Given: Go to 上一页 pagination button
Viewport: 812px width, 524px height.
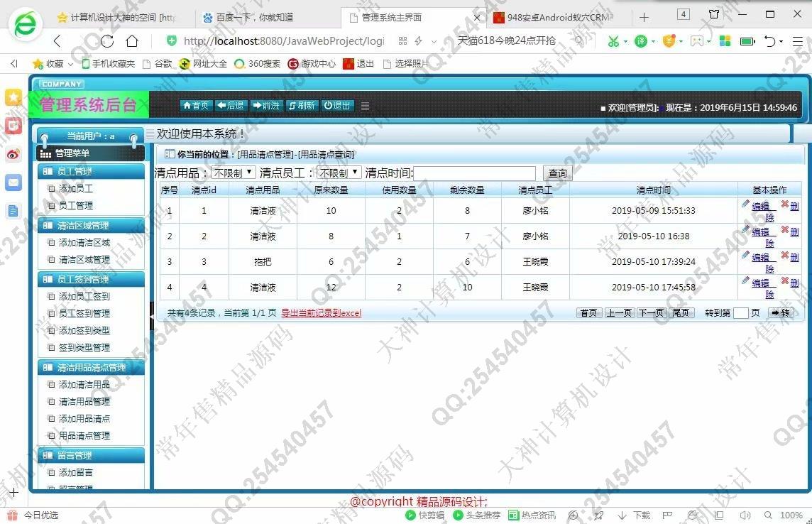Looking at the screenshot, I should tap(620, 312).
